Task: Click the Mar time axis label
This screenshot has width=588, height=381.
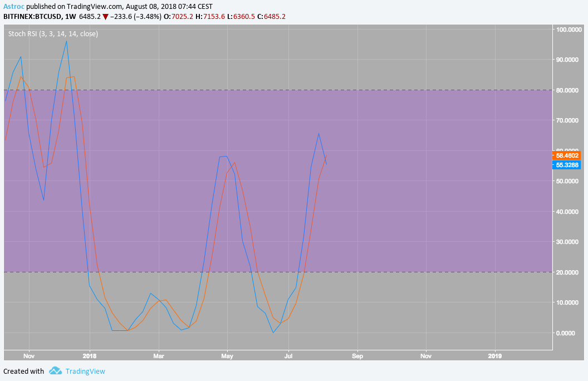Action: pyautogui.click(x=159, y=356)
